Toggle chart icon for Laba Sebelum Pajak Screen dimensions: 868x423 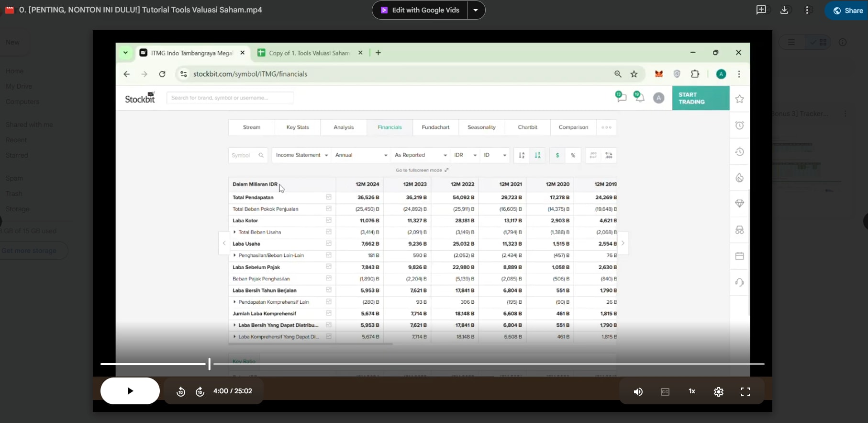coord(329,267)
